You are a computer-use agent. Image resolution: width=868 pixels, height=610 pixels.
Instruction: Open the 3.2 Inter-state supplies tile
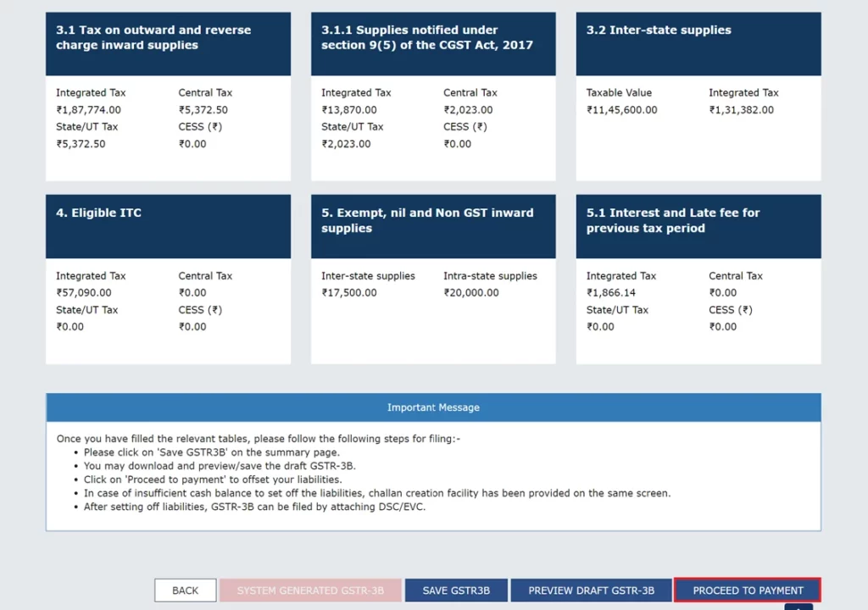tap(698, 43)
